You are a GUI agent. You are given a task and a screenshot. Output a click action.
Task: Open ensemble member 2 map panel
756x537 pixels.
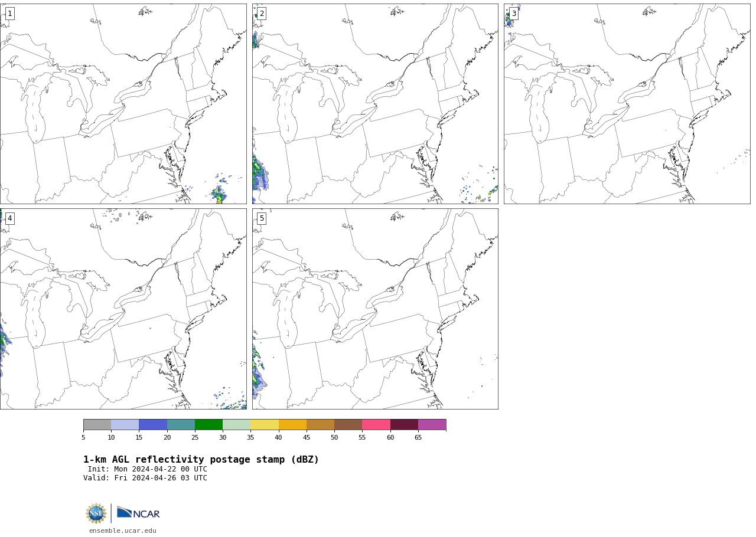click(x=375, y=104)
